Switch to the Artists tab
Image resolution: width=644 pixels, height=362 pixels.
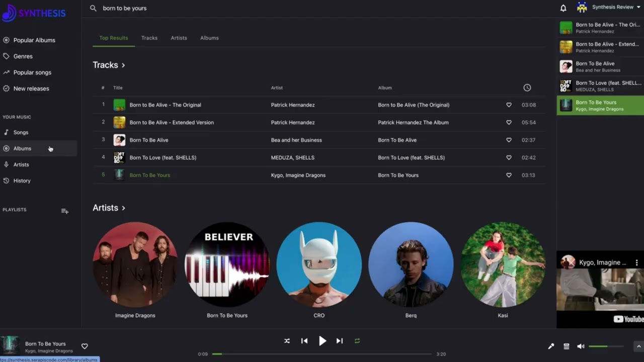click(179, 38)
